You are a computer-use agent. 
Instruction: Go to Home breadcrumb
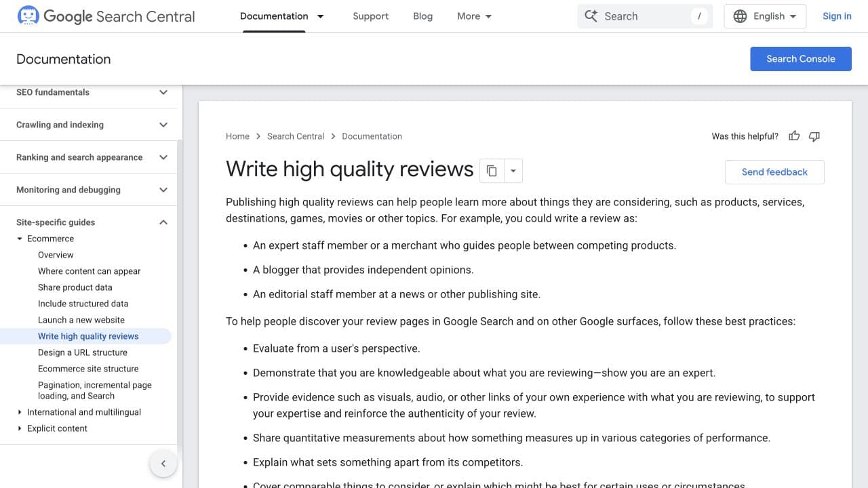pos(237,136)
